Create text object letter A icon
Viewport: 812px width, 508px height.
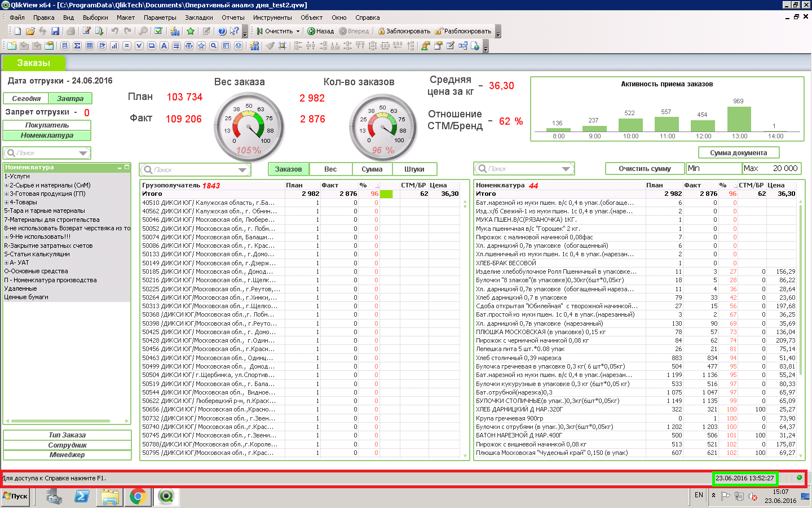tap(164, 46)
